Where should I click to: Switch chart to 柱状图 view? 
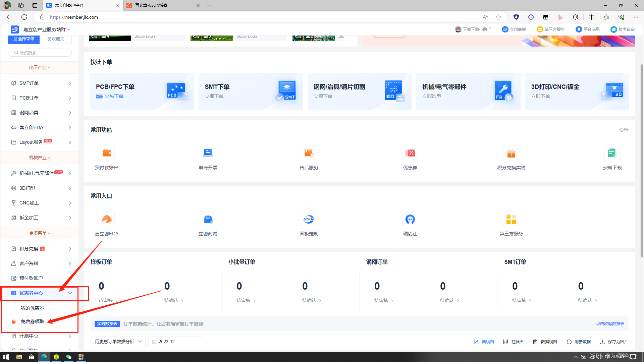pyautogui.click(x=513, y=342)
